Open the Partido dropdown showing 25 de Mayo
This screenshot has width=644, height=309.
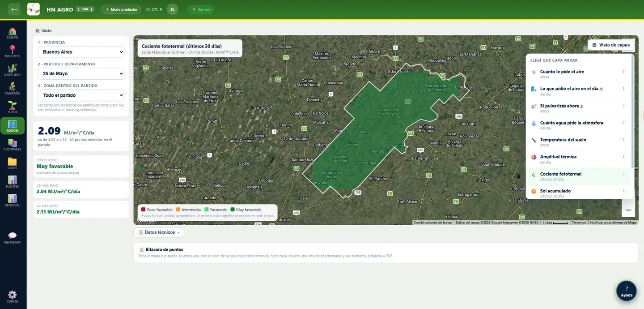coord(81,73)
